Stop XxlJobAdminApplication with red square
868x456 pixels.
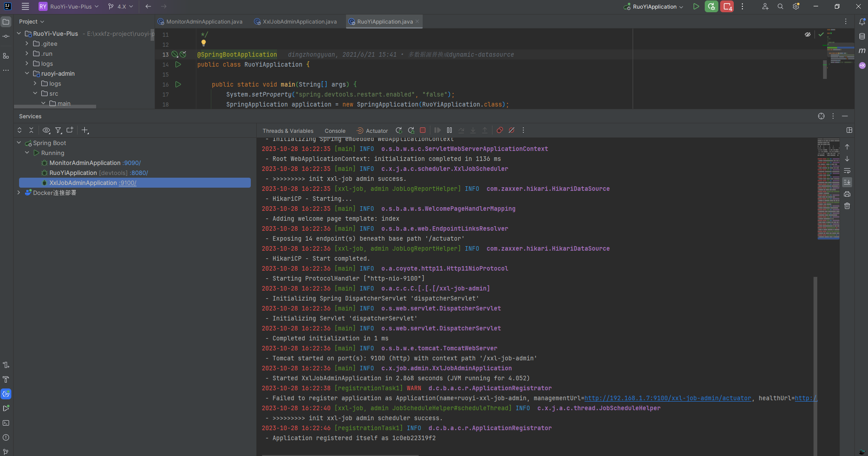click(423, 130)
